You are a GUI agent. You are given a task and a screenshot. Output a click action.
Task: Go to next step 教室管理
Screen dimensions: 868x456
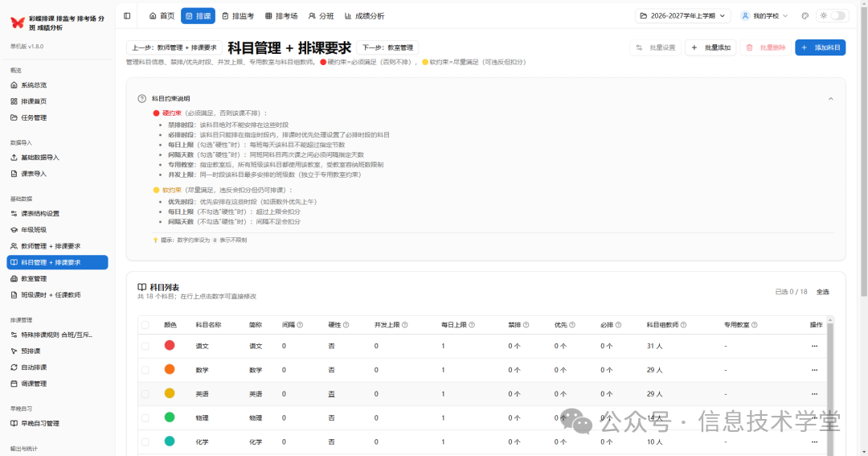point(387,47)
